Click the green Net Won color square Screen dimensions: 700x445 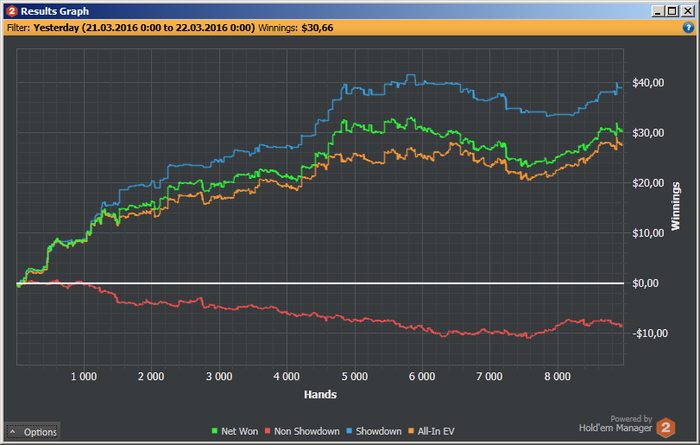pyautogui.click(x=214, y=431)
